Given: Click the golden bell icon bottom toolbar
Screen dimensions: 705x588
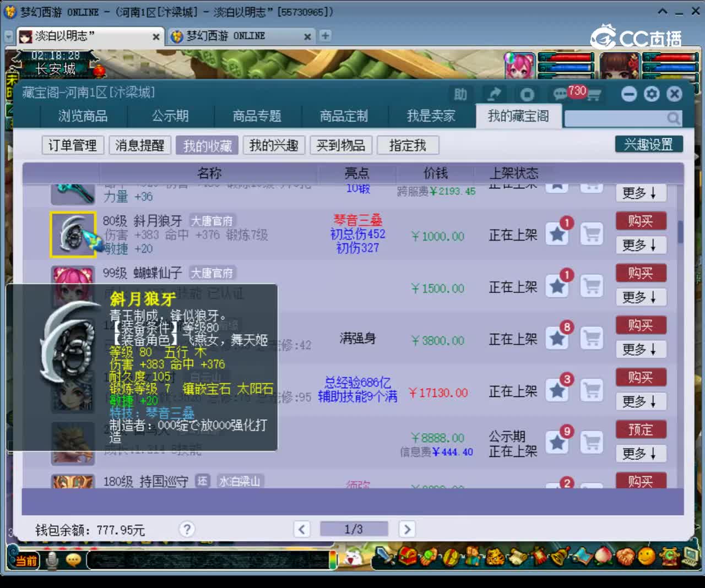Looking at the screenshot, I should click(x=561, y=557).
